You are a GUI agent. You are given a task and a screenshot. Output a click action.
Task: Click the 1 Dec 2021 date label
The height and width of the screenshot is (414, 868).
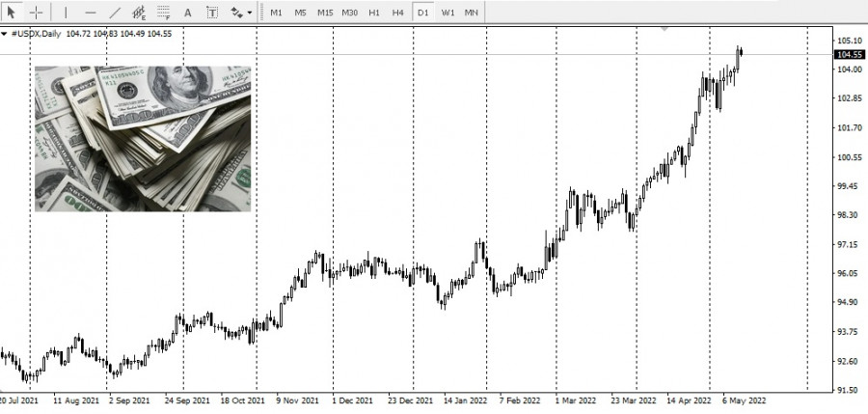click(352, 400)
